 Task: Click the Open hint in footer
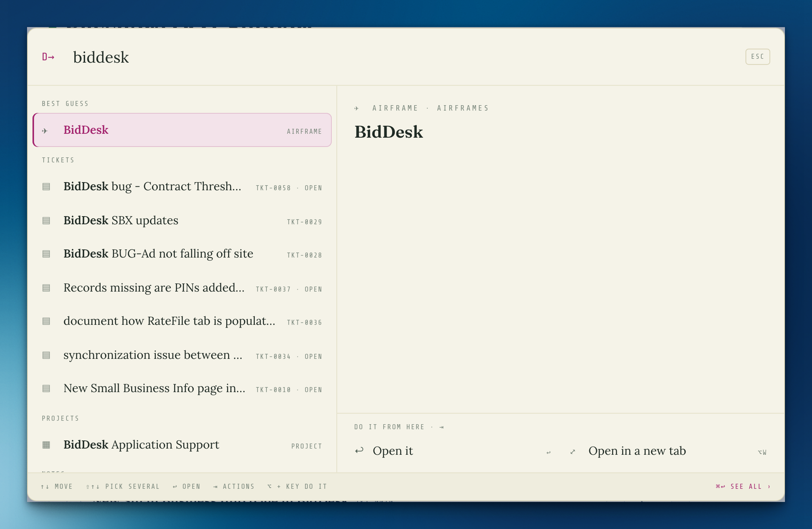pos(186,486)
